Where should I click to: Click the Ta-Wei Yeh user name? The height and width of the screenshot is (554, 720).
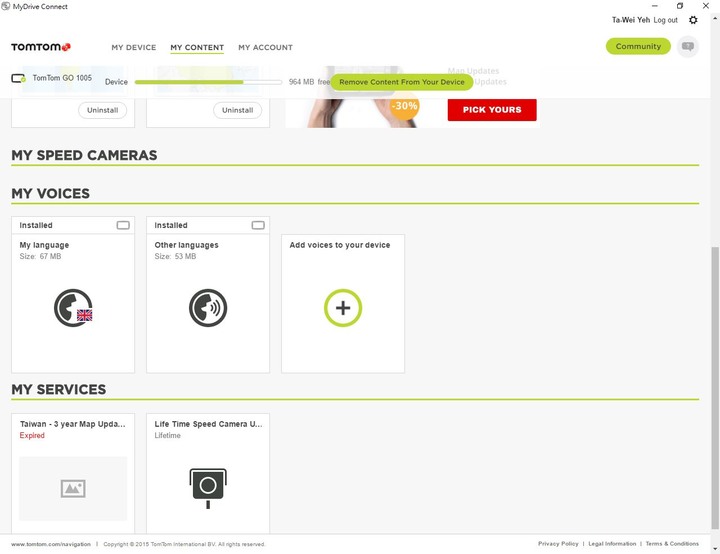[631, 20]
